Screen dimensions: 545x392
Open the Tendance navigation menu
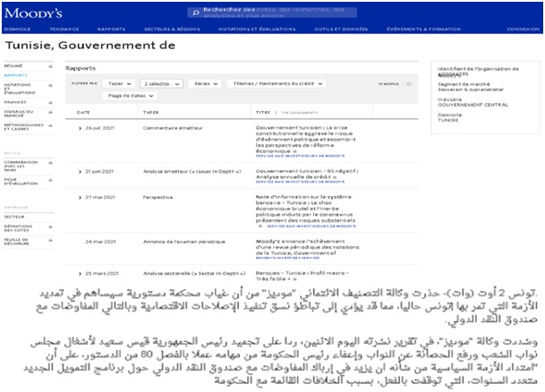pos(64,30)
